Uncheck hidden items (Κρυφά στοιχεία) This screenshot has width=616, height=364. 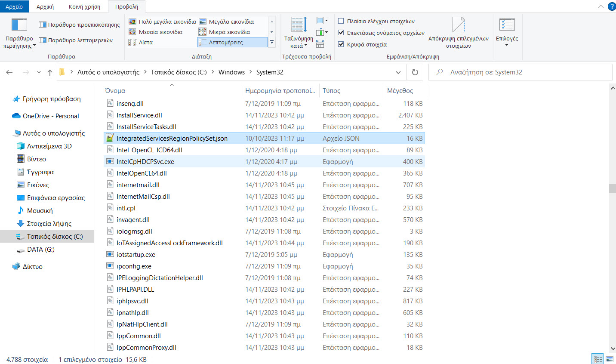point(341,44)
